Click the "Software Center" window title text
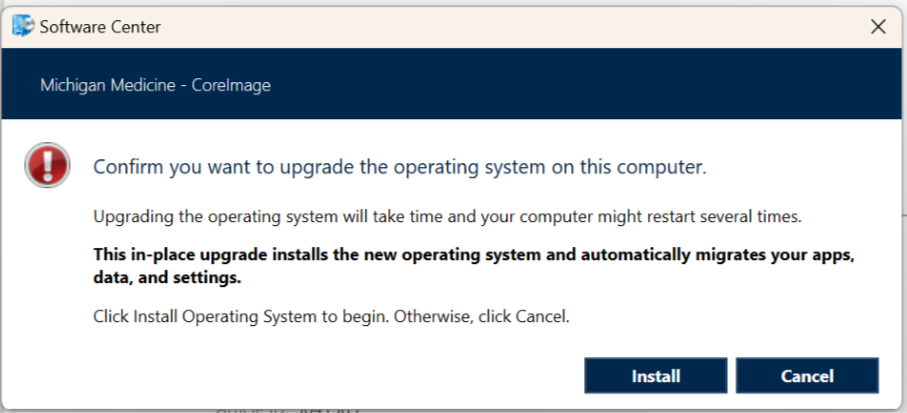Viewport: 907px width, 413px height. pos(100,27)
